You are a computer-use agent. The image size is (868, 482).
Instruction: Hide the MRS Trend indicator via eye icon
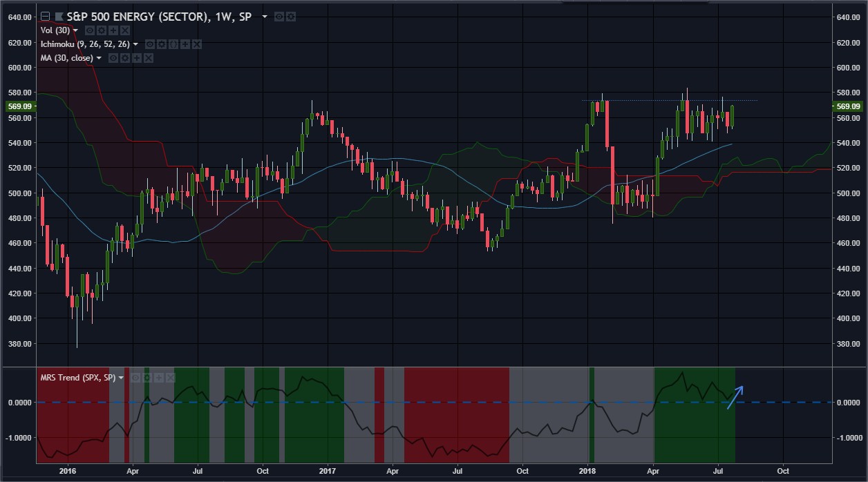point(135,378)
